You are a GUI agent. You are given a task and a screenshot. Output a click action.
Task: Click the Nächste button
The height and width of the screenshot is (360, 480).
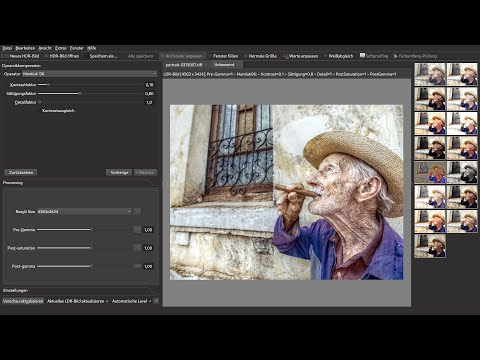point(145,172)
